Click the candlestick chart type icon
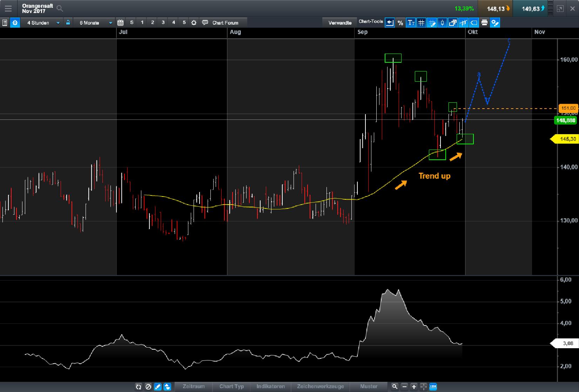The width and height of the screenshot is (579, 392). coord(442,22)
